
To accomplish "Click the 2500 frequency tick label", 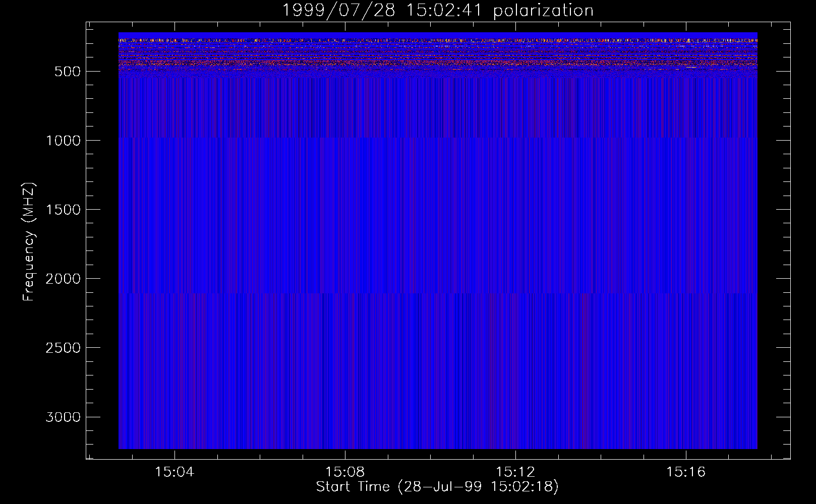I will click(63, 348).
